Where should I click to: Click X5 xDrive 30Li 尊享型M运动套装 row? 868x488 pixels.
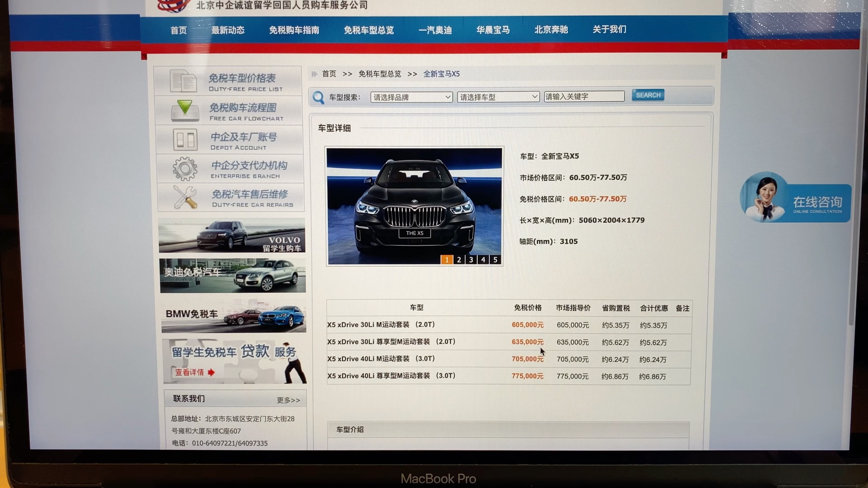509,342
